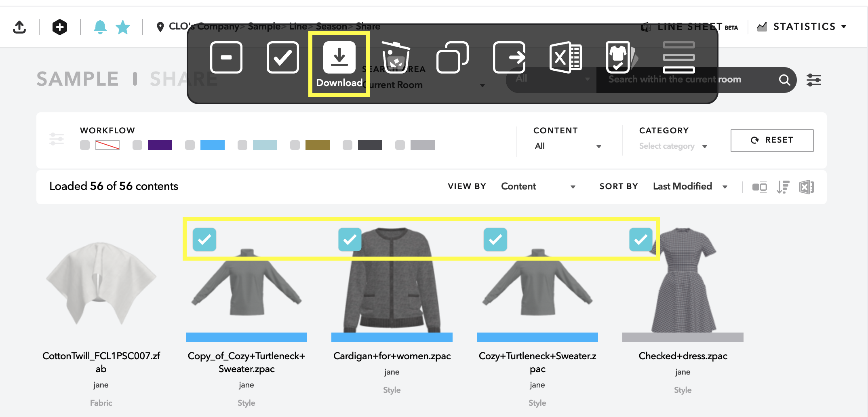
Task: Click Cozy+Turtleneck+Sweater.zpac file name
Action: coord(537,362)
